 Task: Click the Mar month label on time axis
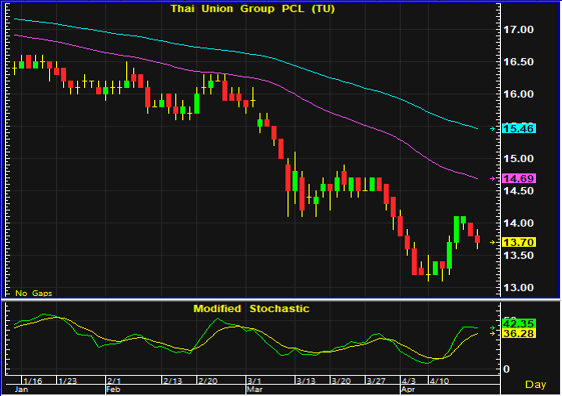click(x=254, y=390)
